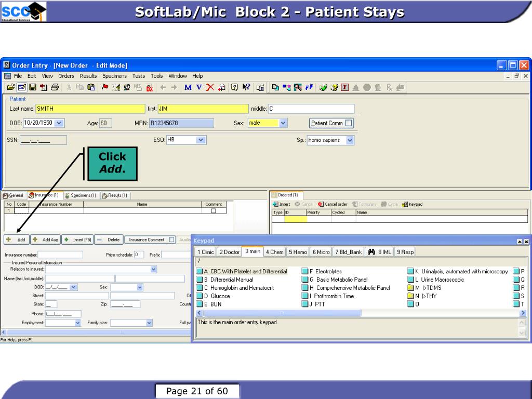Click the red flag toolbar icon

tap(105, 87)
